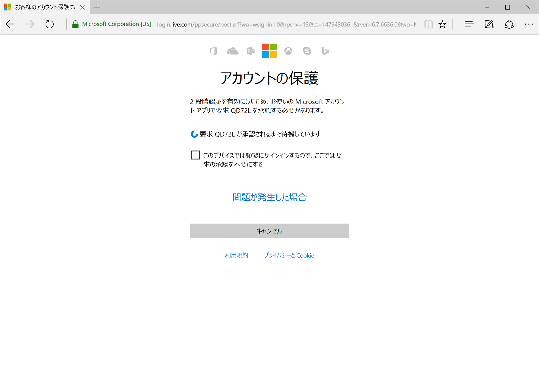This screenshot has width=539, height=392.
Task: Add this page to favorites
Action: pyautogui.click(x=442, y=24)
